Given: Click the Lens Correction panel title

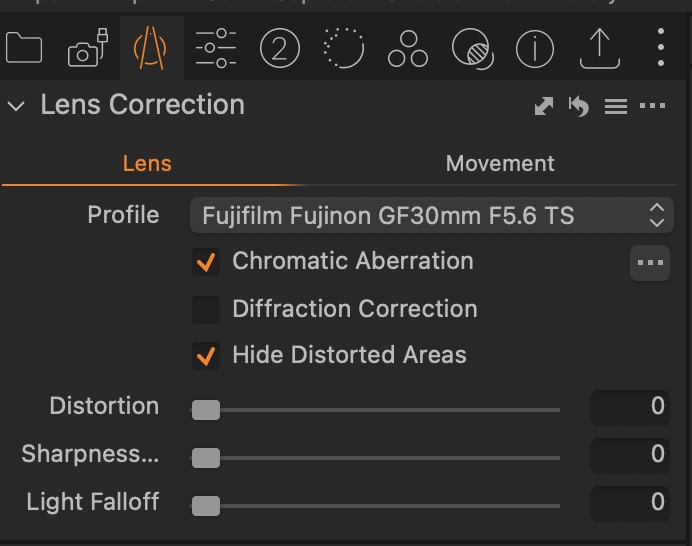Looking at the screenshot, I should [x=143, y=105].
